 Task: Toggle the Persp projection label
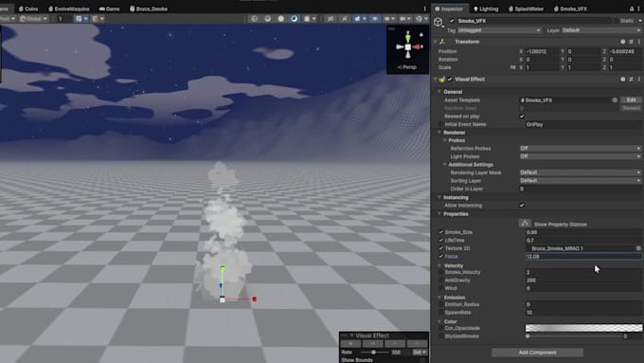click(x=407, y=67)
